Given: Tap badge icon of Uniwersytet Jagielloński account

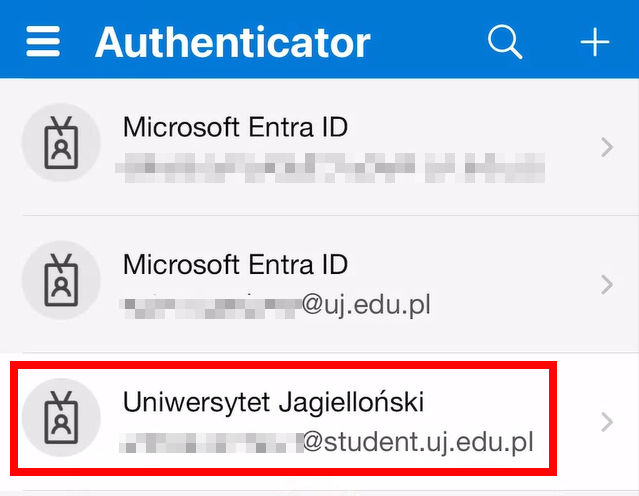Looking at the screenshot, I should [61, 417].
